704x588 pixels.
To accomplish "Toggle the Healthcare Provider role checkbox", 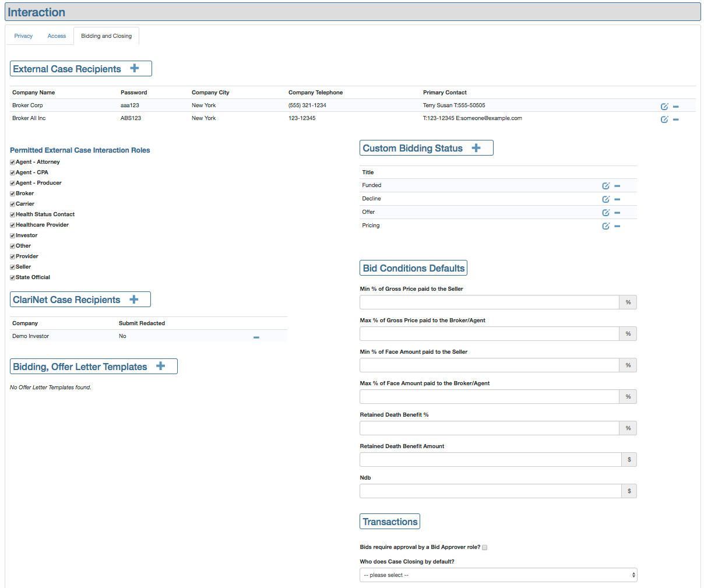I will 12,226.
